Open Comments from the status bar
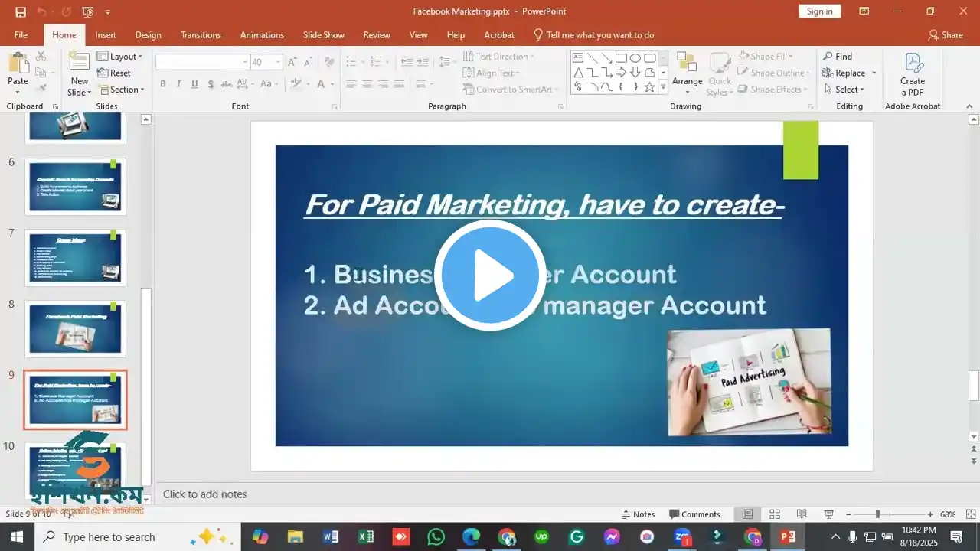This screenshot has width=980, height=551. [x=694, y=514]
